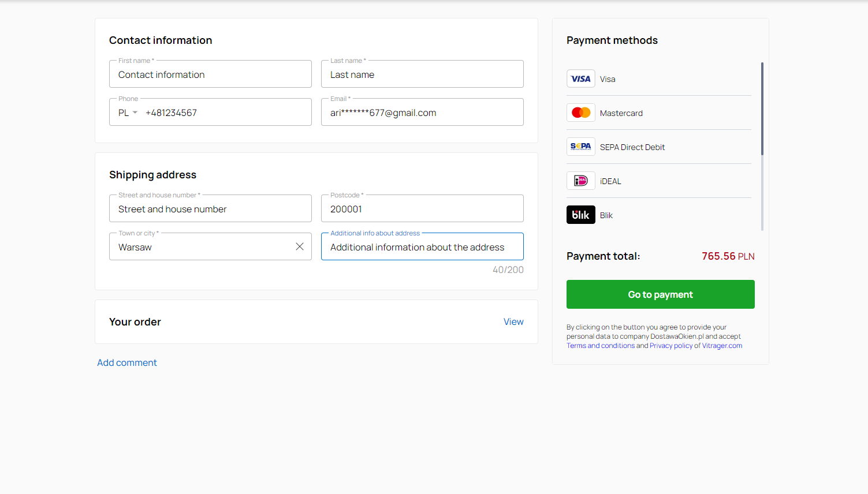
Task: Clear the Warsaw city field
Action: pos(300,246)
